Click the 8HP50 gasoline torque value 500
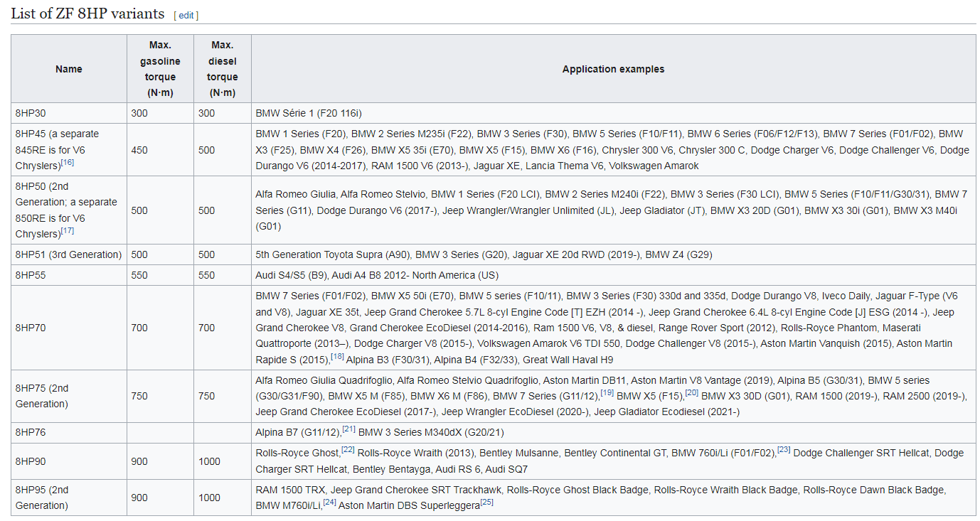Viewport: 980px width, 521px height. coord(139,210)
